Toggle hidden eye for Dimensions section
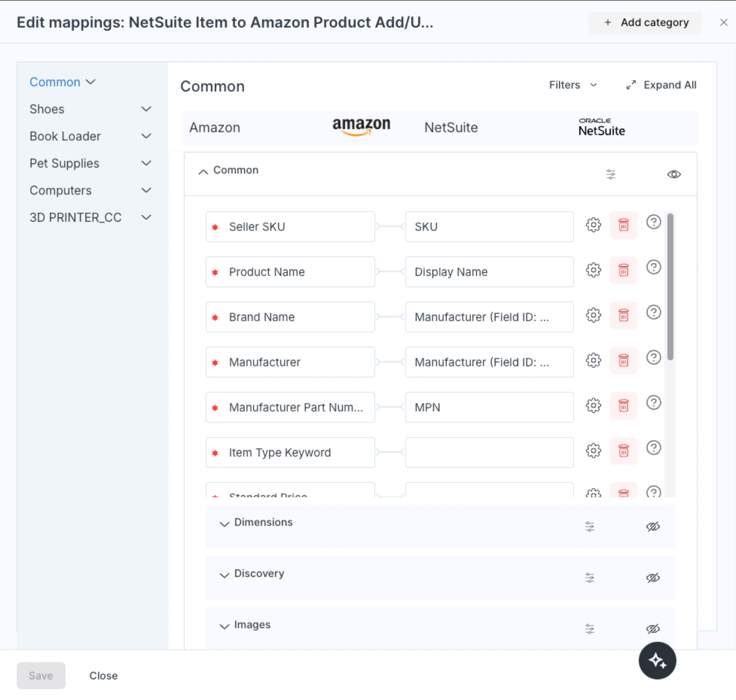736x700 pixels. tap(653, 527)
